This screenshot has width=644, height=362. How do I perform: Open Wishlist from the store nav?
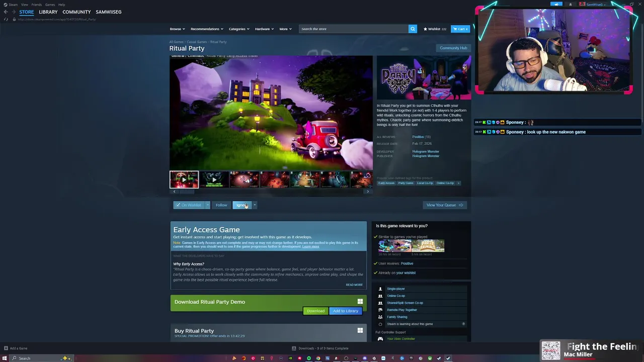[x=435, y=29]
